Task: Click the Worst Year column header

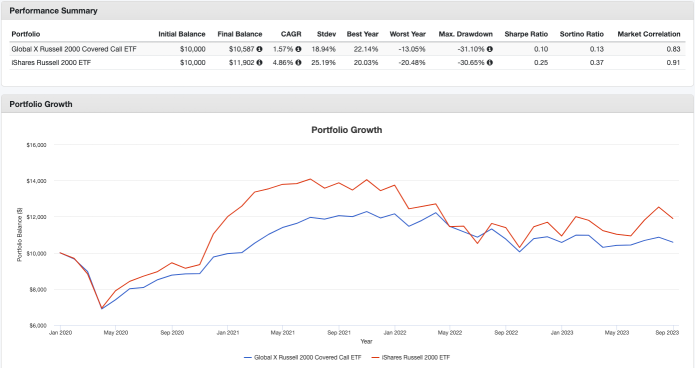Action: point(407,34)
